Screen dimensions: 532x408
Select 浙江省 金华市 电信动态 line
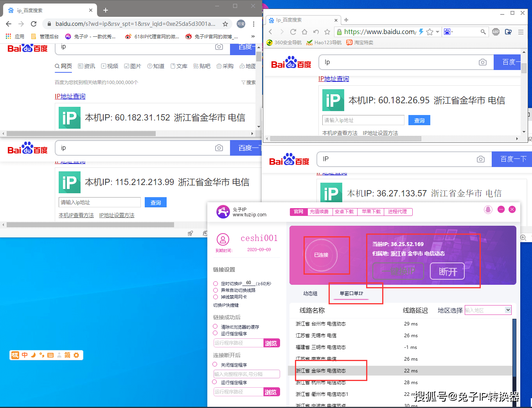coord(401,370)
